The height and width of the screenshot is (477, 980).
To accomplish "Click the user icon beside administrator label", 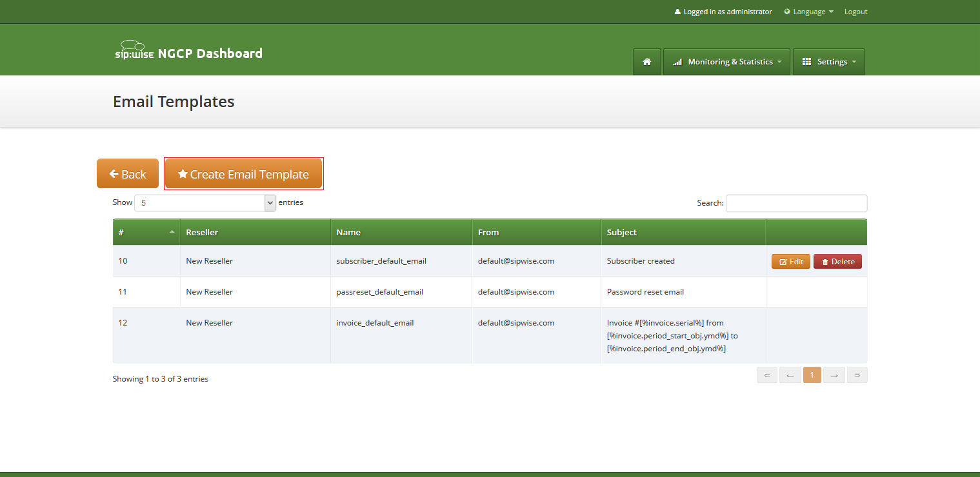I will pos(677,11).
